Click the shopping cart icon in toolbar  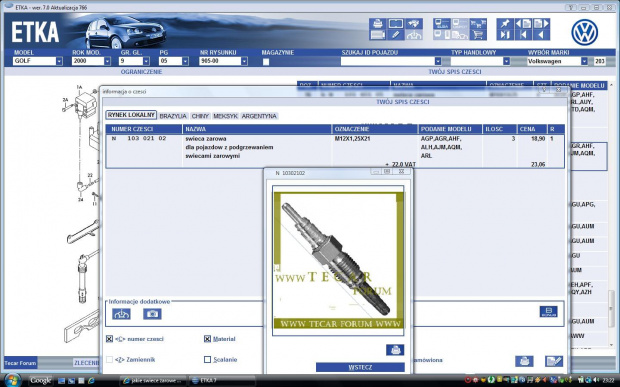478,35
